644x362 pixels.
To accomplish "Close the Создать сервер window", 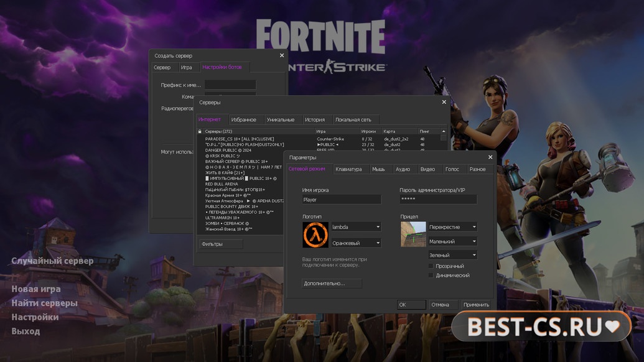I will pyautogui.click(x=282, y=55).
